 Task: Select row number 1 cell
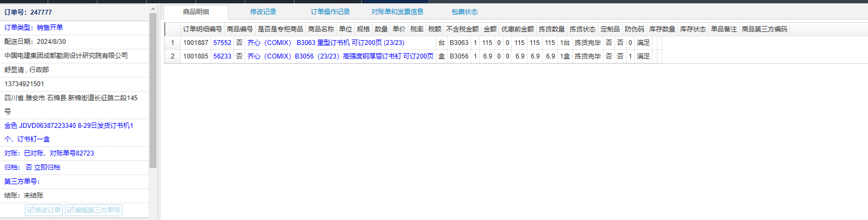click(173, 43)
